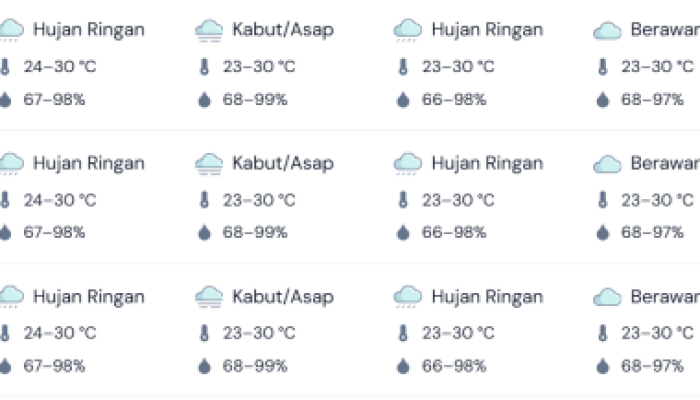This screenshot has width=700, height=400.
Task: Click droplet icon beside 68–99% in top row
Action: click(205, 100)
